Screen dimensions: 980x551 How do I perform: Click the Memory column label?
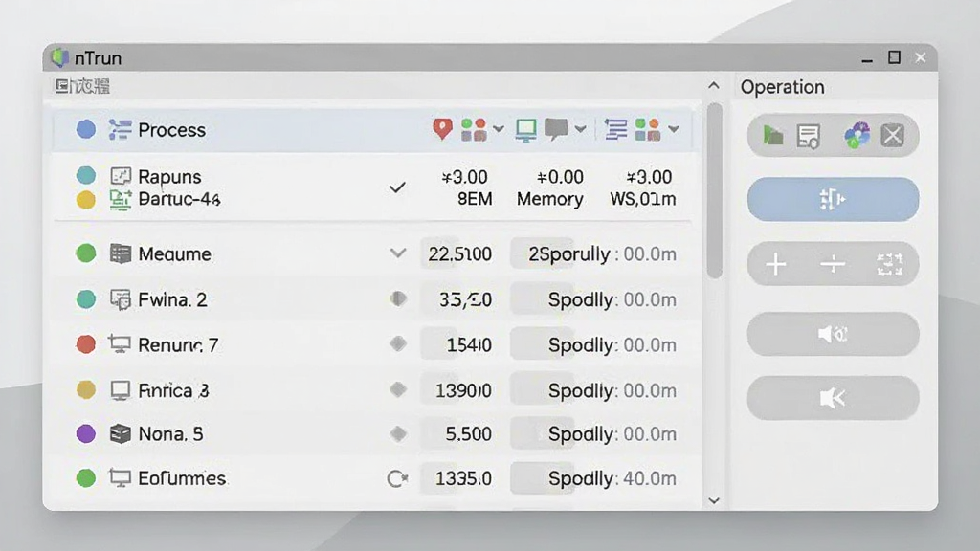550,199
